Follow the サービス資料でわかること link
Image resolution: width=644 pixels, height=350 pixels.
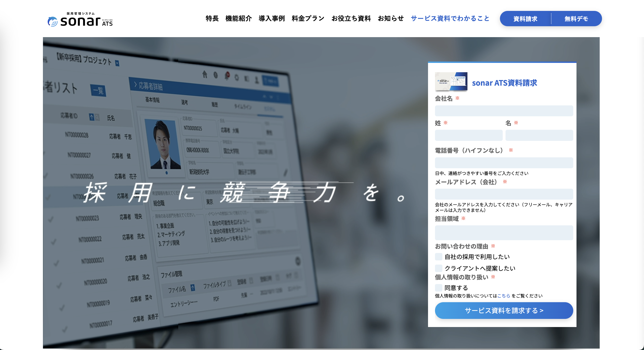click(x=450, y=19)
